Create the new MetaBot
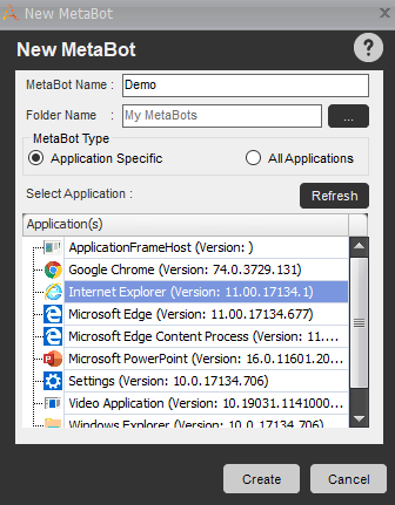The width and height of the screenshot is (395, 505). point(261,479)
